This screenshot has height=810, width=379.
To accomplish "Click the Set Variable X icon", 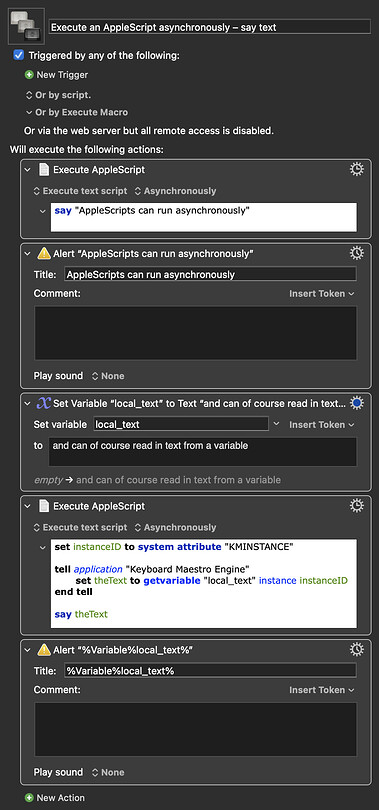I will coord(43,404).
